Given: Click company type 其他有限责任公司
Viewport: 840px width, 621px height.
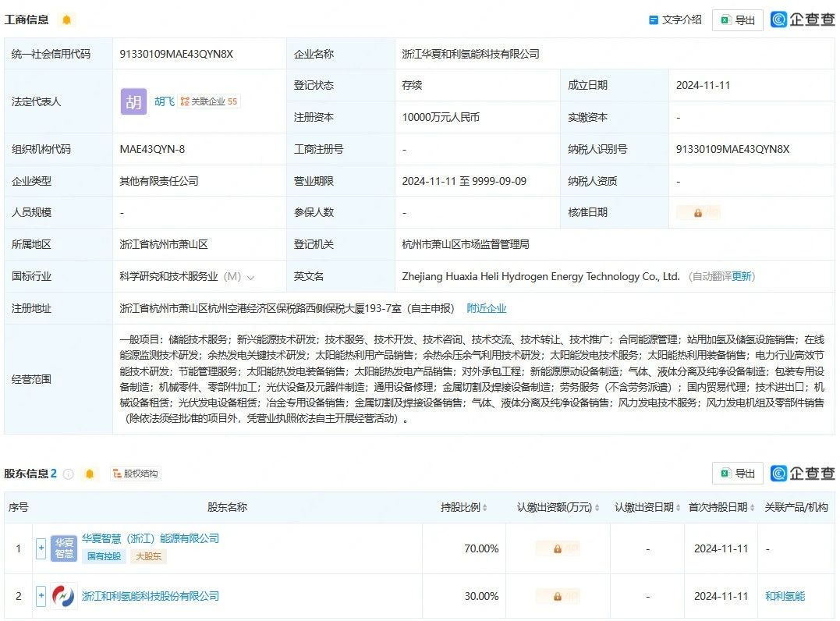Looking at the screenshot, I should click(x=158, y=181).
